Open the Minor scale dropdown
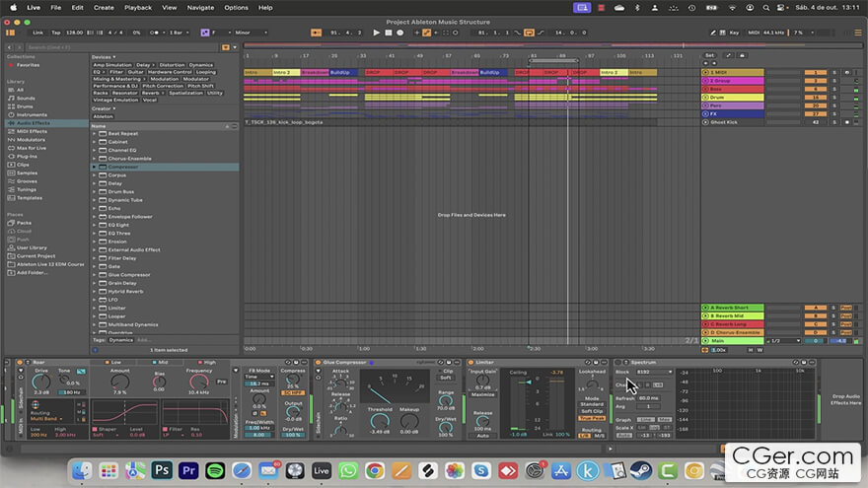Image resolution: width=868 pixels, height=488 pixels. [251, 33]
